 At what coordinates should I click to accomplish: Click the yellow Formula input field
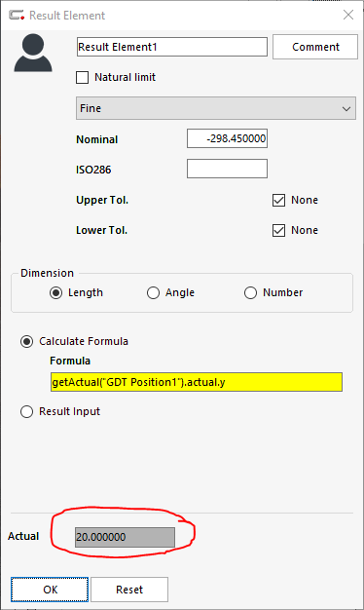pyautogui.click(x=197, y=382)
